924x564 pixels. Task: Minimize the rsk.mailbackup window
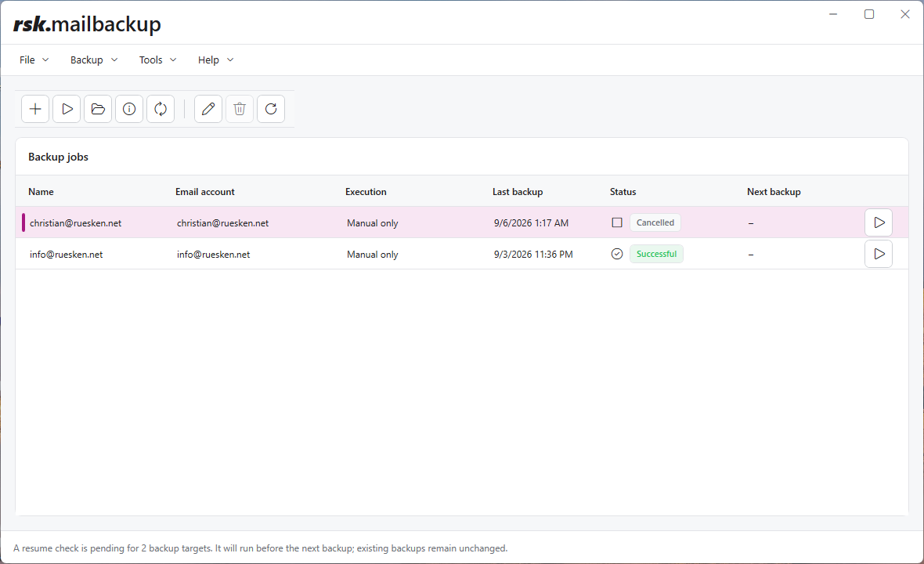coord(833,14)
